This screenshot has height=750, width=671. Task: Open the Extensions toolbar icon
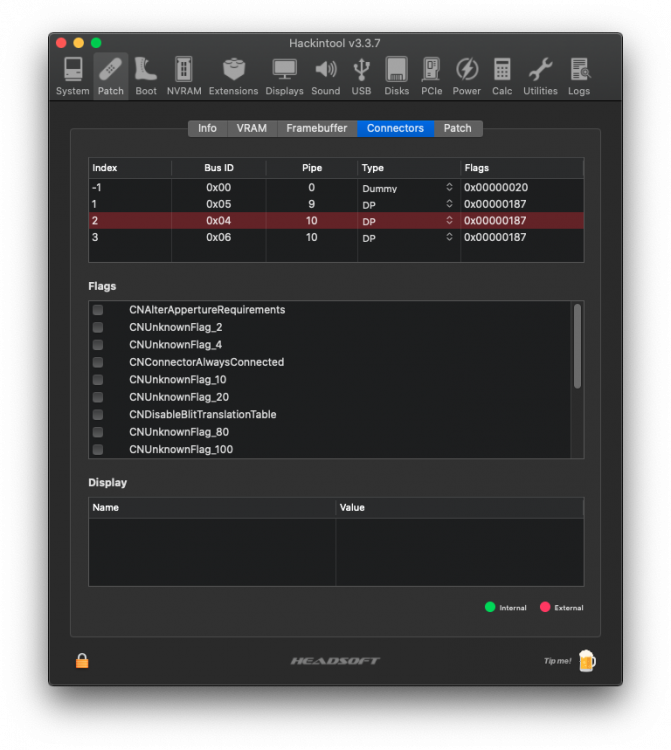(233, 76)
